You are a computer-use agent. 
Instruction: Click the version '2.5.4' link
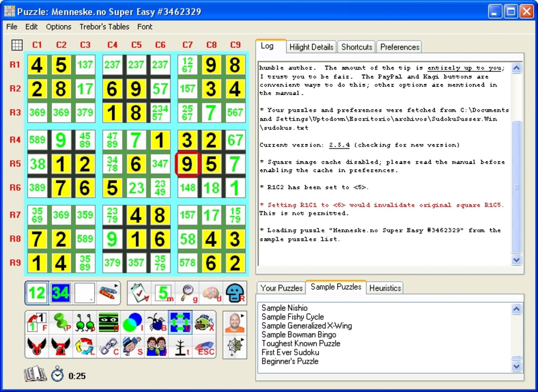pyautogui.click(x=340, y=145)
